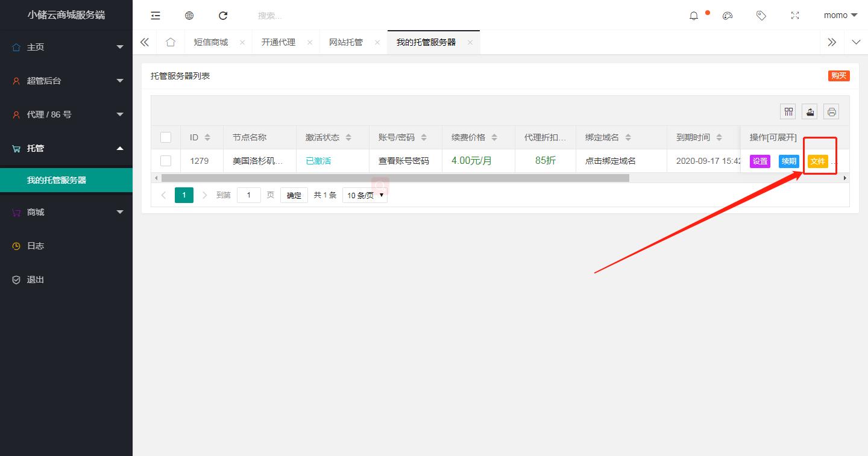This screenshot has height=456, width=868.
Task: Sort by 续费价格 column arrows
Action: pos(494,137)
